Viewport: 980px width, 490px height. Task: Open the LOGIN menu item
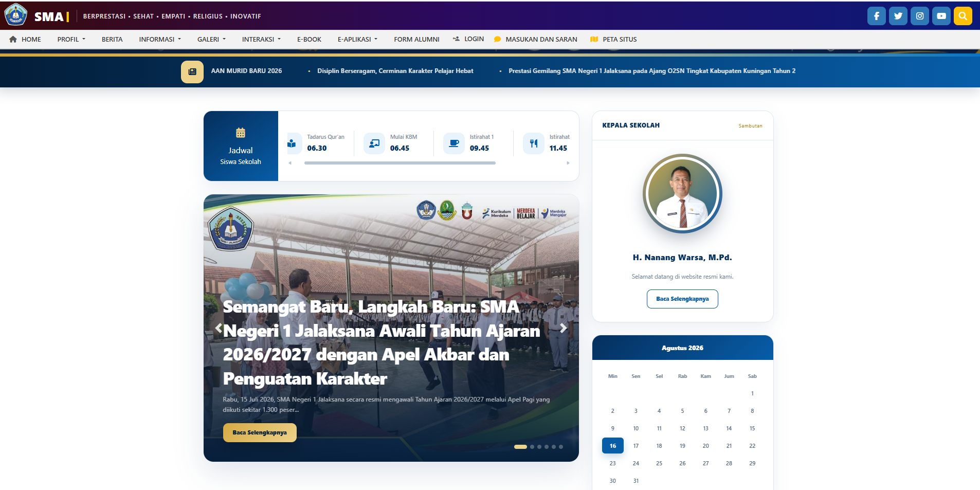tap(468, 39)
